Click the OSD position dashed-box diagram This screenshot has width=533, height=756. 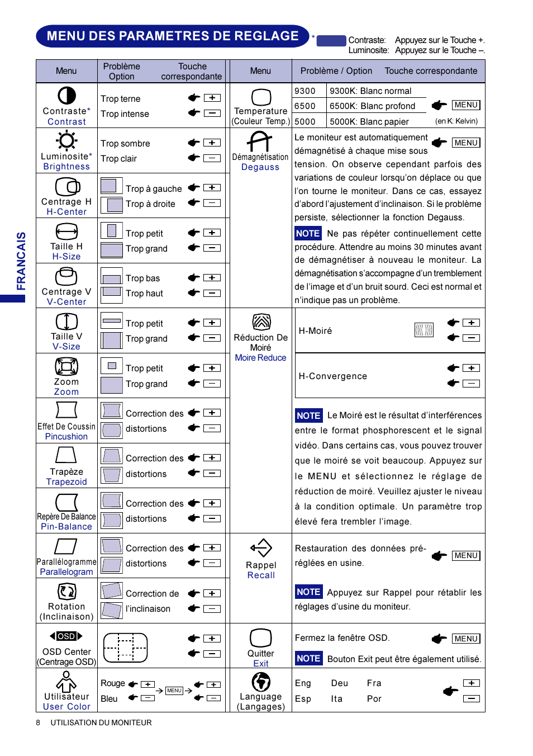point(125,647)
